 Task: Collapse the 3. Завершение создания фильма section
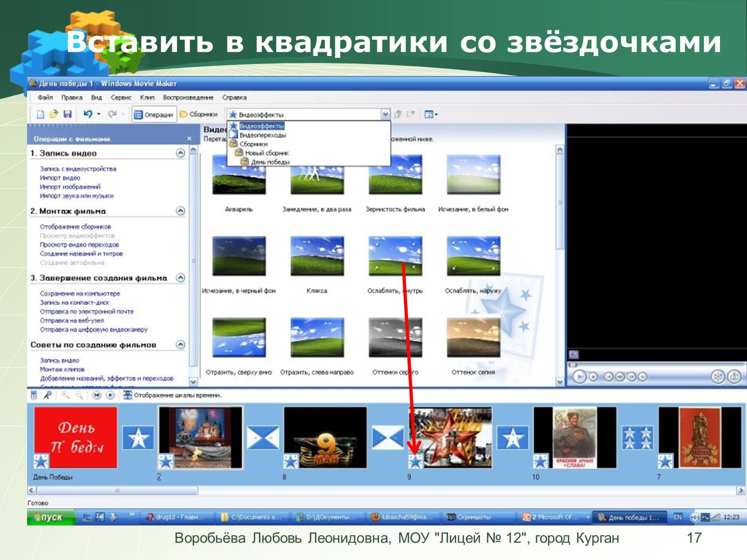coord(180,278)
